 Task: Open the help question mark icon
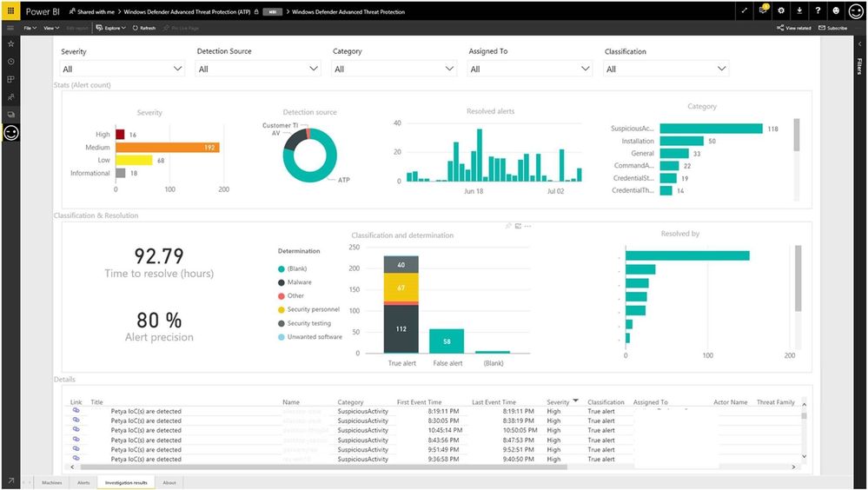[818, 10]
